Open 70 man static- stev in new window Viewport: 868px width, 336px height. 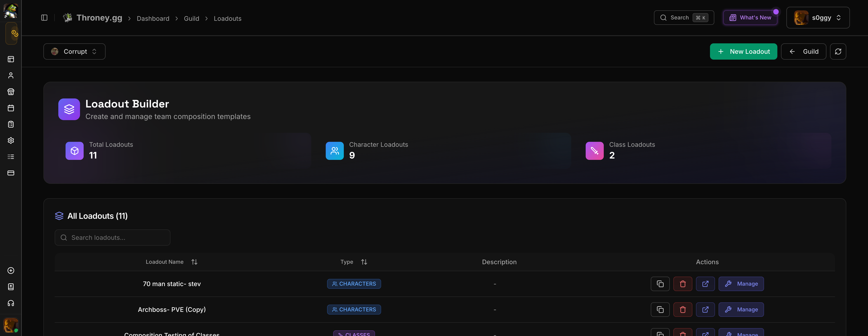705,284
